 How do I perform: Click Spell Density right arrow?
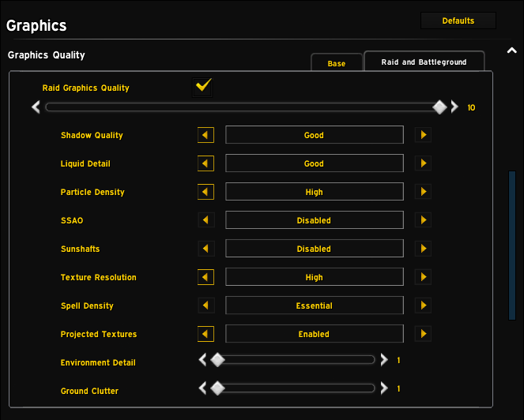[423, 306]
